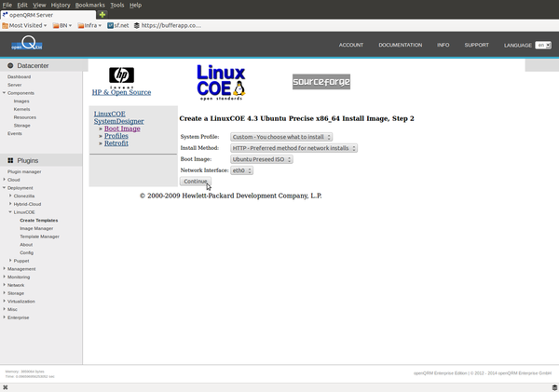Open the Tools menu
The height and width of the screenshot is (392, 559).
coord(117,5)
